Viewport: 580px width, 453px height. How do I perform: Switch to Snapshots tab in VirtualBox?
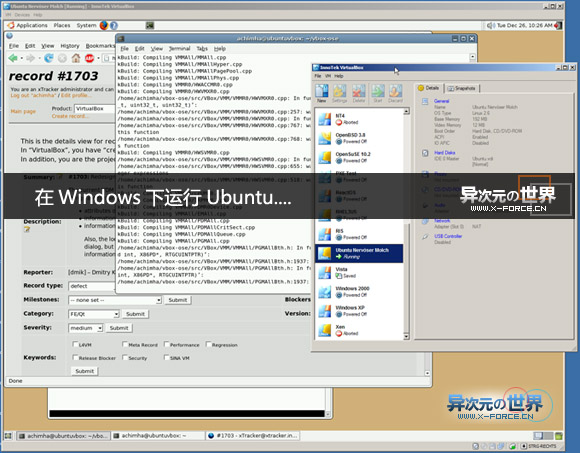462,88
